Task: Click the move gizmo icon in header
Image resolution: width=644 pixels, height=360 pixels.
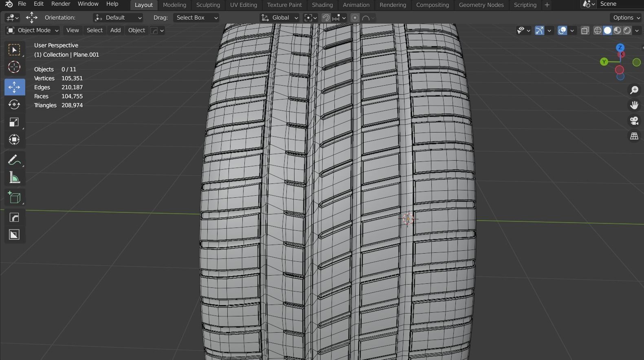Action: [x=31, y=18]
